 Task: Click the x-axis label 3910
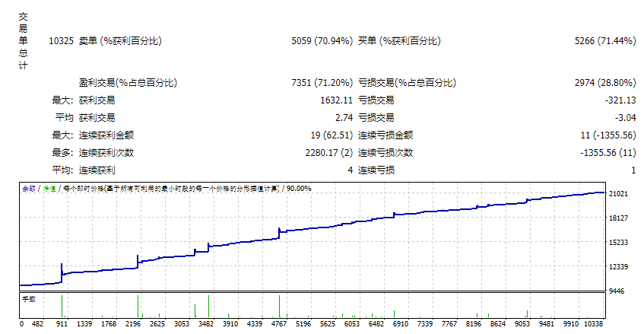[230, 324]
